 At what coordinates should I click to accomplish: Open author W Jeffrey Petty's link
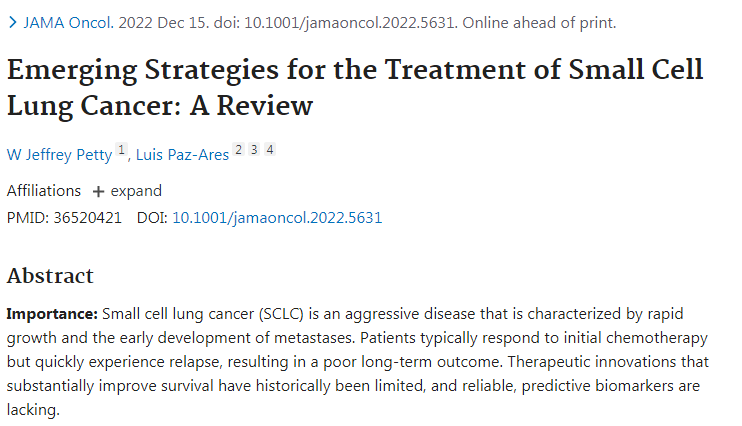click(x=59, y=155)
